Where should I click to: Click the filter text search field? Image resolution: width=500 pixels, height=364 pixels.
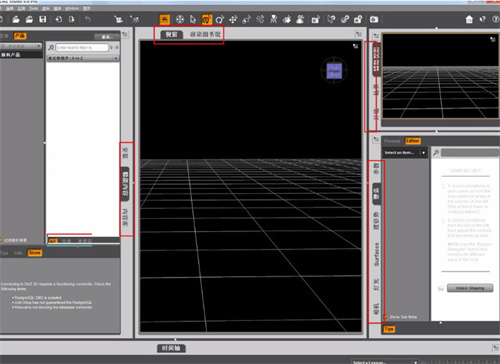[x=82, y=48]
